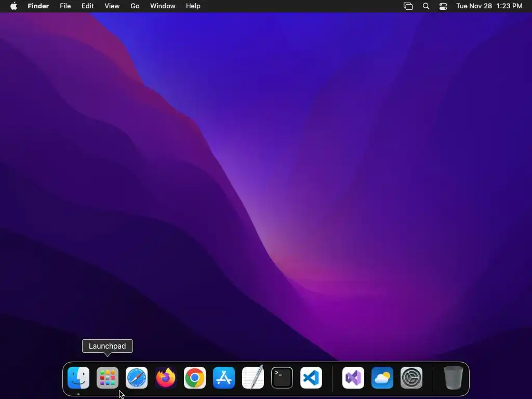532x399 pixels.
Task: Open the File menu
Action: [65, 6]
